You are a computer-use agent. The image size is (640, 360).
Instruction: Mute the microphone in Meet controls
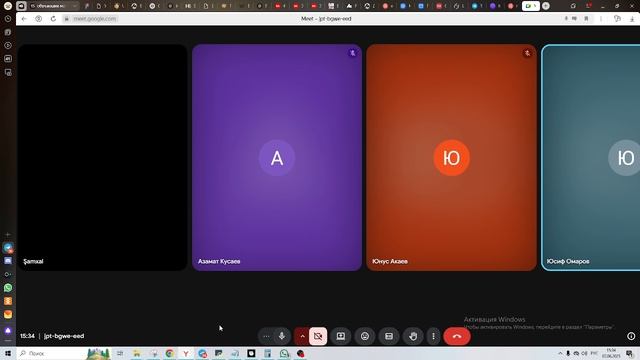(x=282, y=336)
